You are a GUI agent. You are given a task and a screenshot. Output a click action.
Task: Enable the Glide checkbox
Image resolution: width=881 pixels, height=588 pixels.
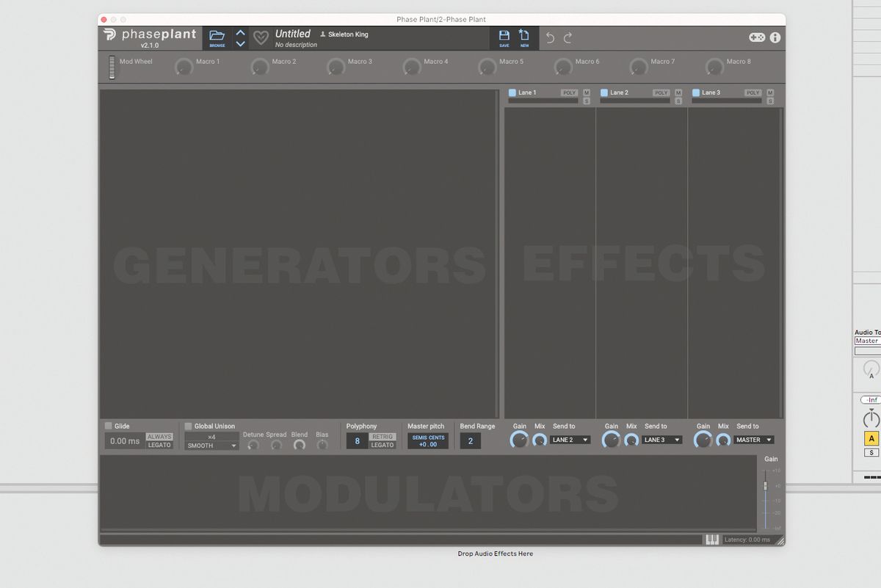[x=109, y=426]
